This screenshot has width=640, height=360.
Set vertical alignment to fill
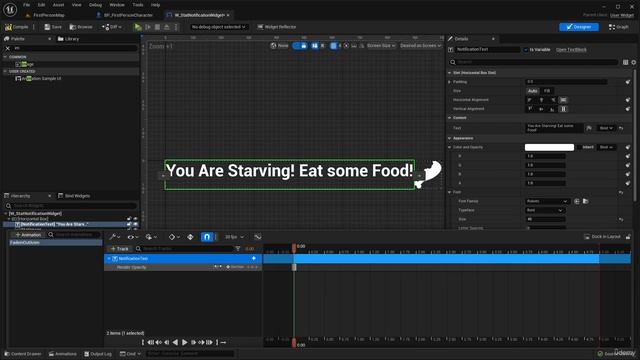[563, 109]
